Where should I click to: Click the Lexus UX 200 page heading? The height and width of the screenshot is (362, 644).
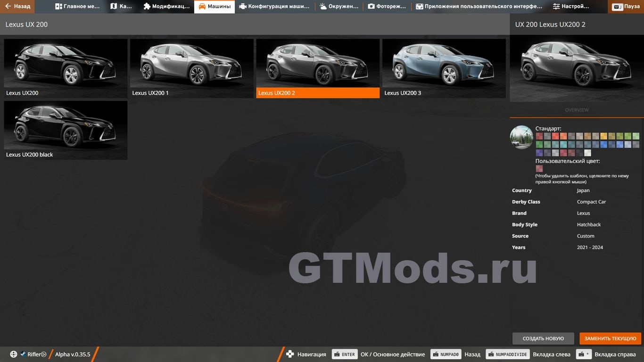coord(26,25)
